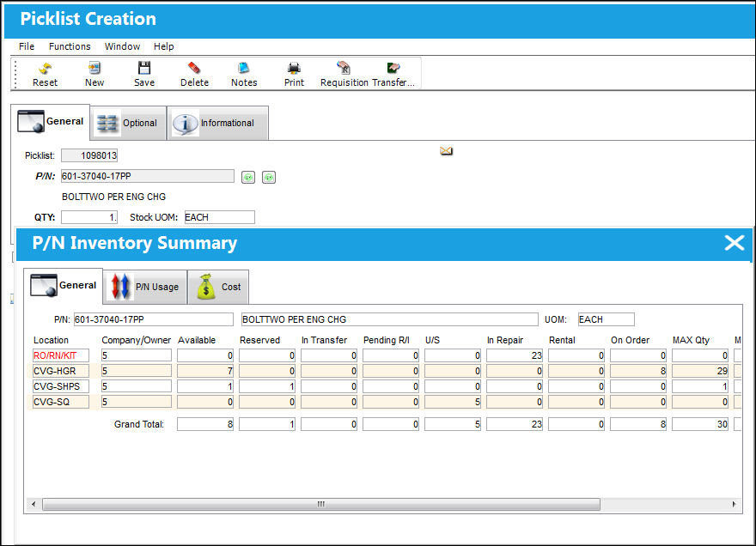The height and width of the screenshot is (546, 756).
Task: Click the scrollbar left arrow
Action: coord(34,504)
